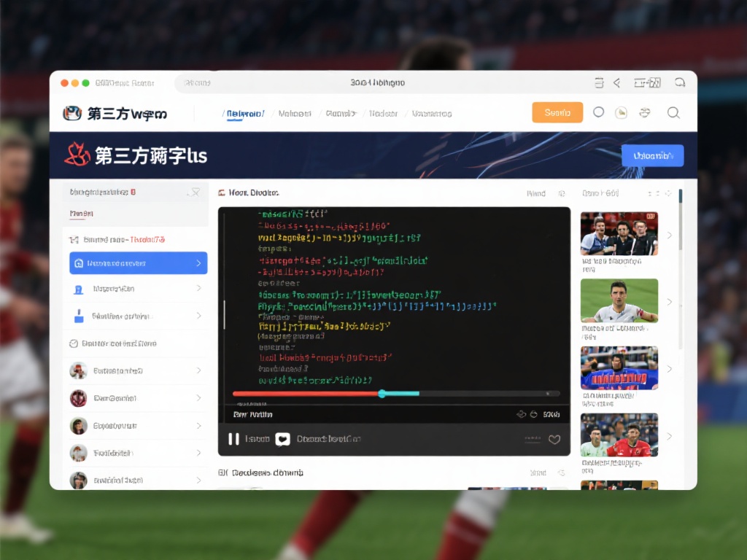Expand the first avatar row's chevron
This screenshot has width=747, height=560.
198,371
